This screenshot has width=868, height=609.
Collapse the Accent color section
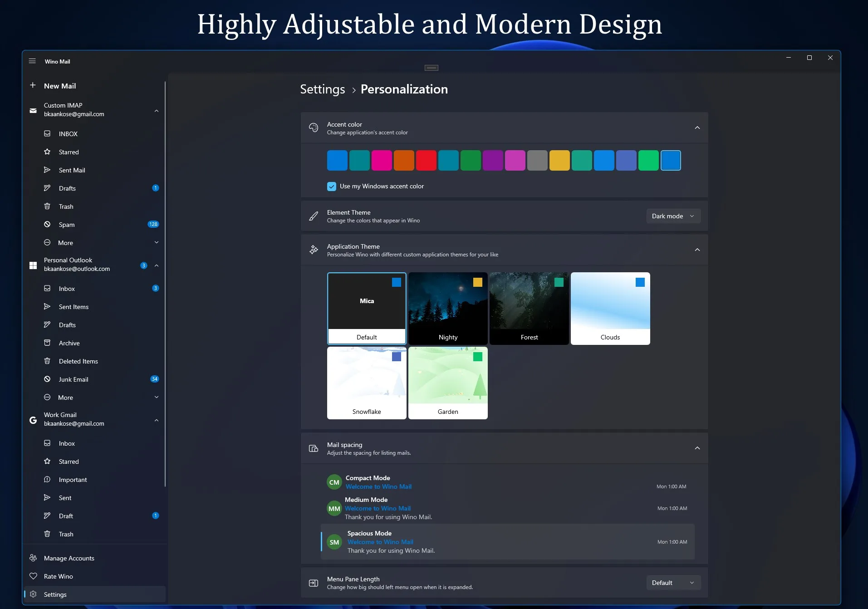tap(697, 128)
